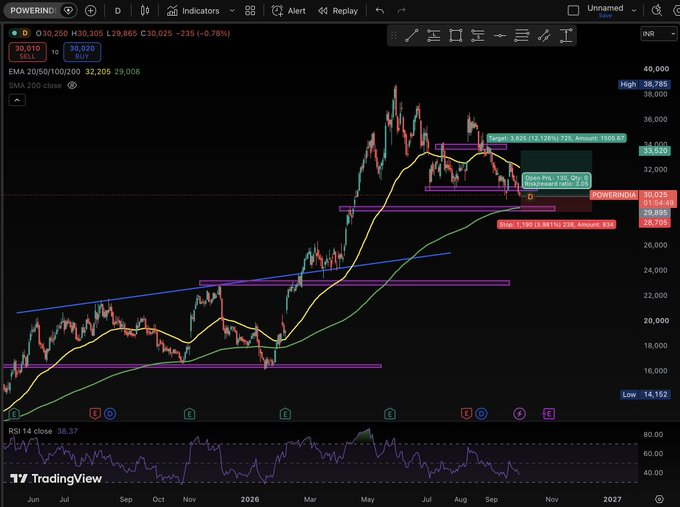Click the blue D marker near August

coord(481,414)
